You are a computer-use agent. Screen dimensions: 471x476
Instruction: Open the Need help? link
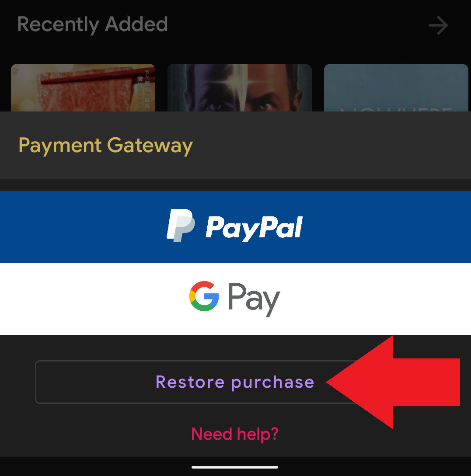[x=235, y=434]
